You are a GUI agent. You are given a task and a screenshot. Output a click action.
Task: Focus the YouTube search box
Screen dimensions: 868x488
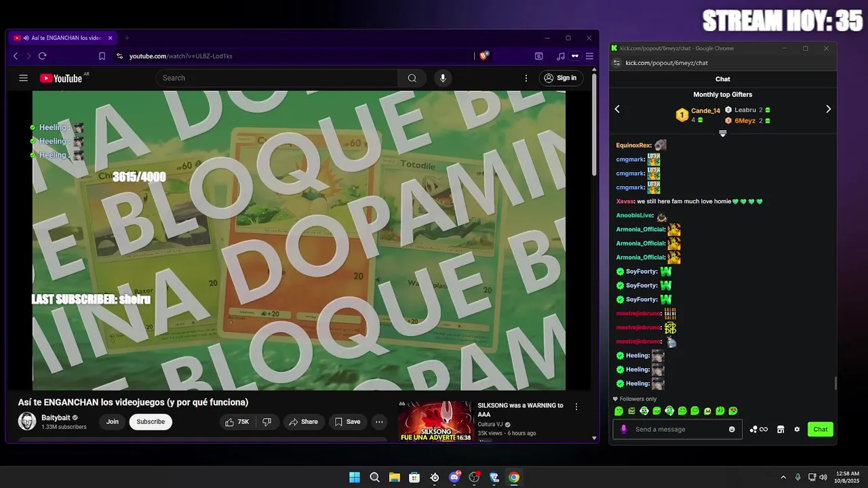[x=278, y=78]
